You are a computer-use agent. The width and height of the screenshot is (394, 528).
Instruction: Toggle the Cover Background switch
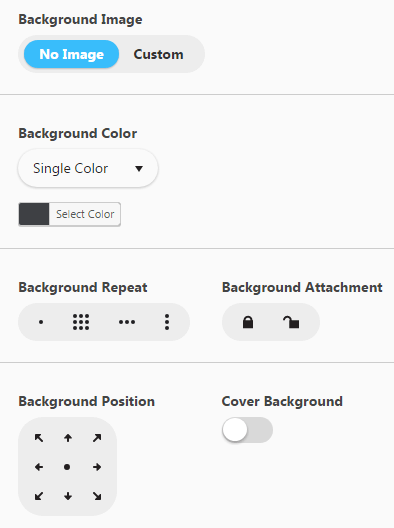tap(247, 430)
